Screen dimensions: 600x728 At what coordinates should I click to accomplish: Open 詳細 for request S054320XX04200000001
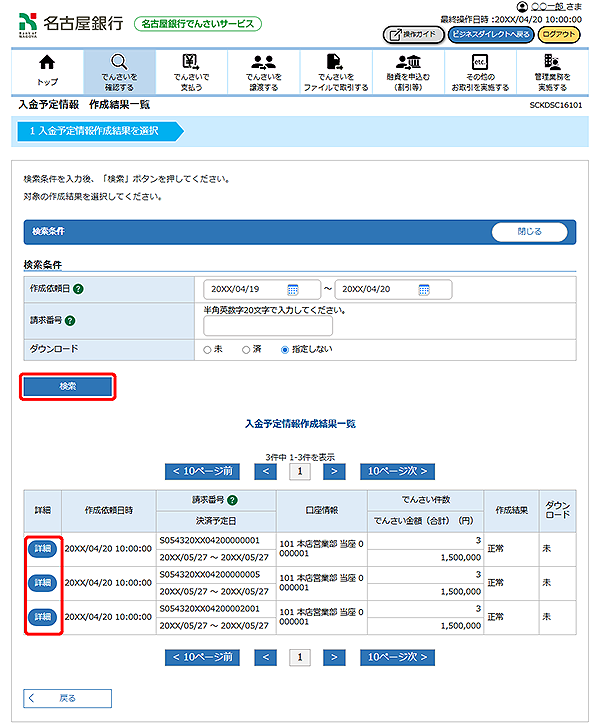[42, 549]
